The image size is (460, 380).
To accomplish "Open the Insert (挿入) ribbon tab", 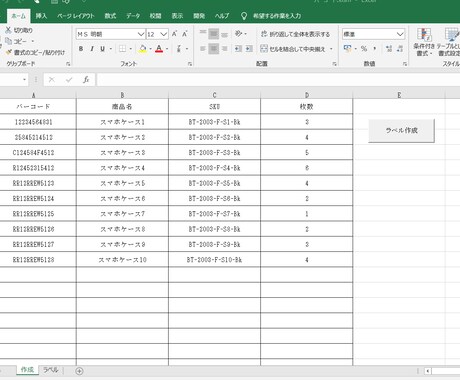I will 41,16.
